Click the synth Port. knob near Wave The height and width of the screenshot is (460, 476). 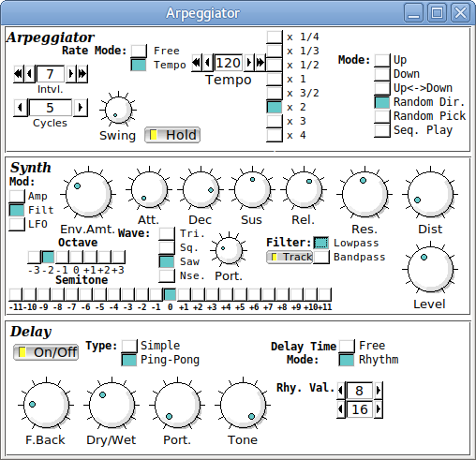[229, 250]
